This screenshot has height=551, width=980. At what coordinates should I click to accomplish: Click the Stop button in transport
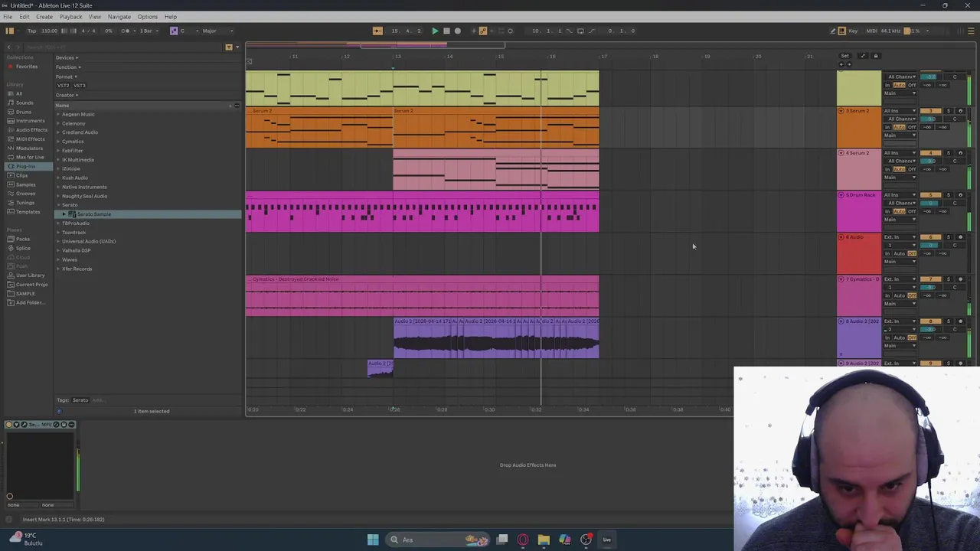pyautogui.click(x=446, y=31)
